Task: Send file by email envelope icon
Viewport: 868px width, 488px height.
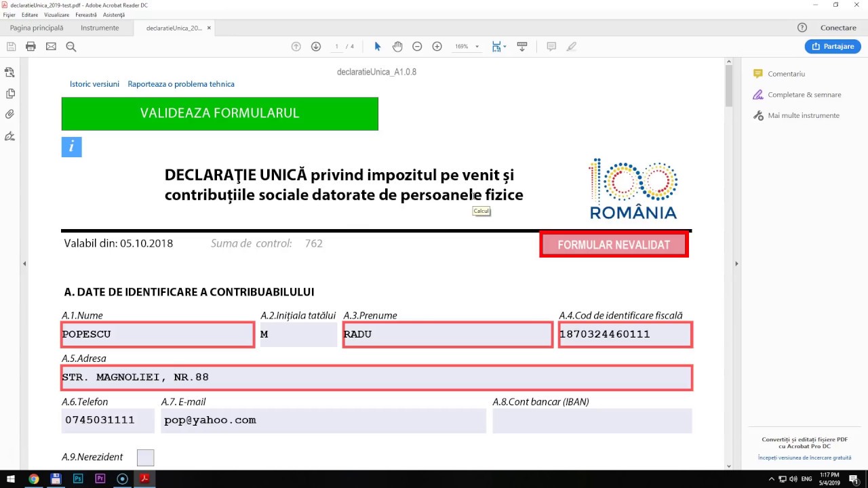Action: coord(51,47)
